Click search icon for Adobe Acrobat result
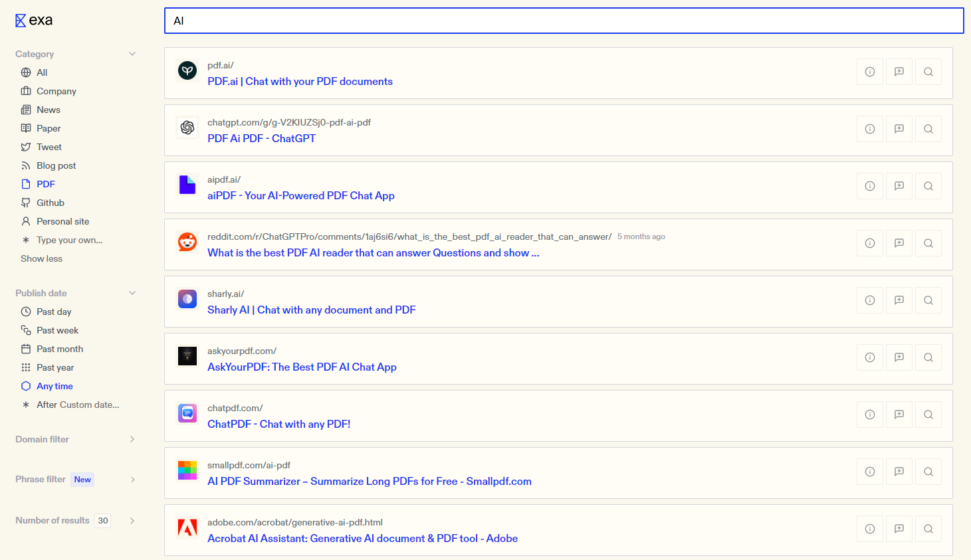 point(928,529)
